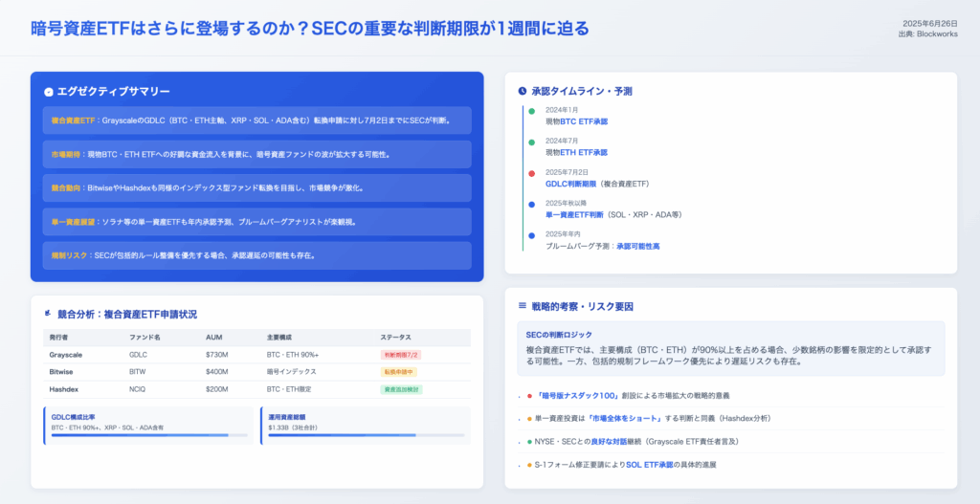Open the 単一資産ETF判断 timeline link
Viewport: 980px width, 504px height.
(574, 215)
